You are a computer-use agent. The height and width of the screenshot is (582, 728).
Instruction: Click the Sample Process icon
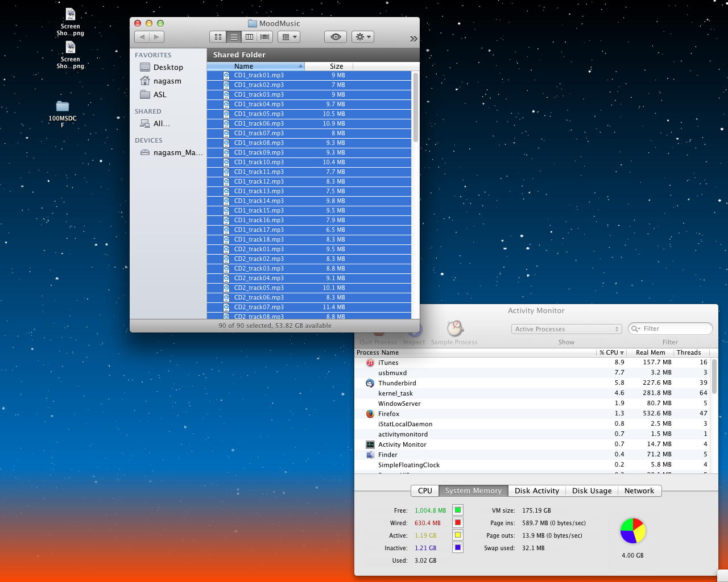[x=454, y=329]
